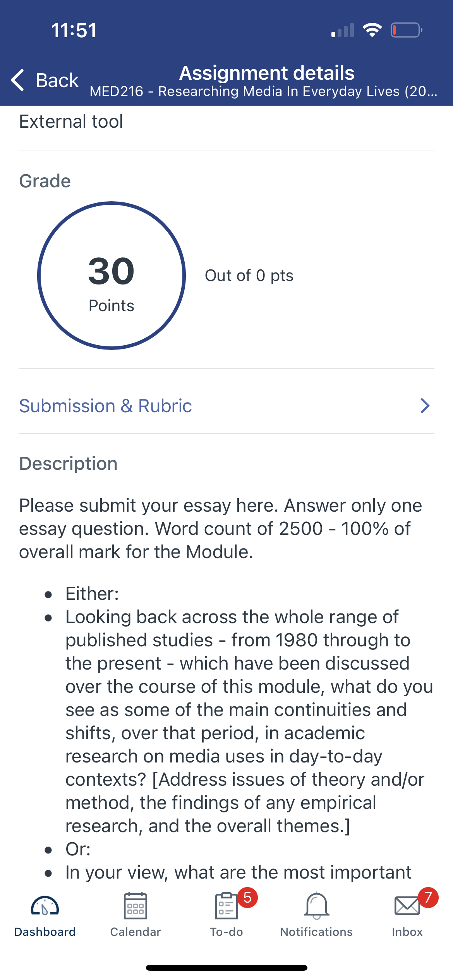This screenshot has width=453, height=980.
Task: Open the Dashboard gauge icon
Action: click(x=45, y=906)
